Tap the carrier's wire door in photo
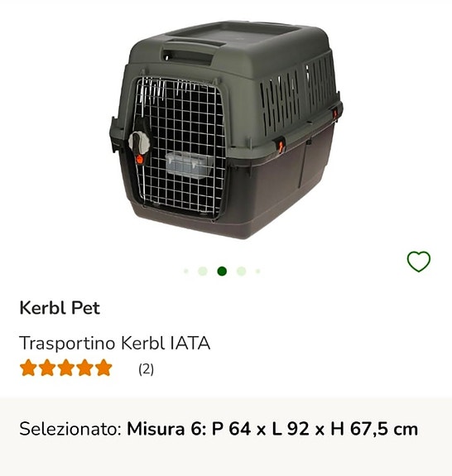The width and height of the screenshot is (452, 476). (x=180, y=147)
